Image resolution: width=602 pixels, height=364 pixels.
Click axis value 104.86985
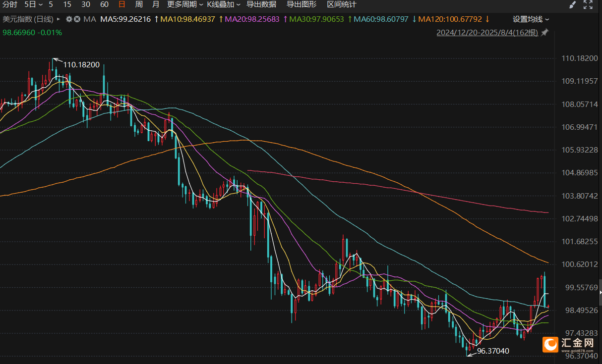[x=580, y=173]
